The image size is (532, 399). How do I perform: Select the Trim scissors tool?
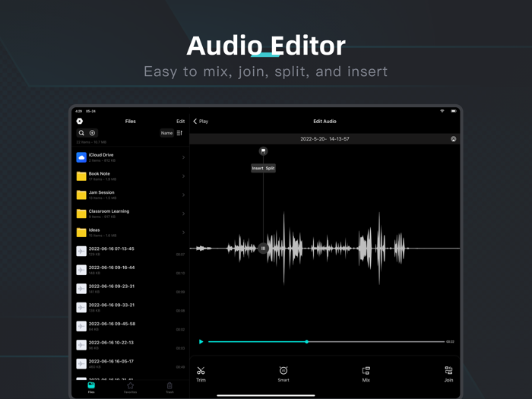201,374
